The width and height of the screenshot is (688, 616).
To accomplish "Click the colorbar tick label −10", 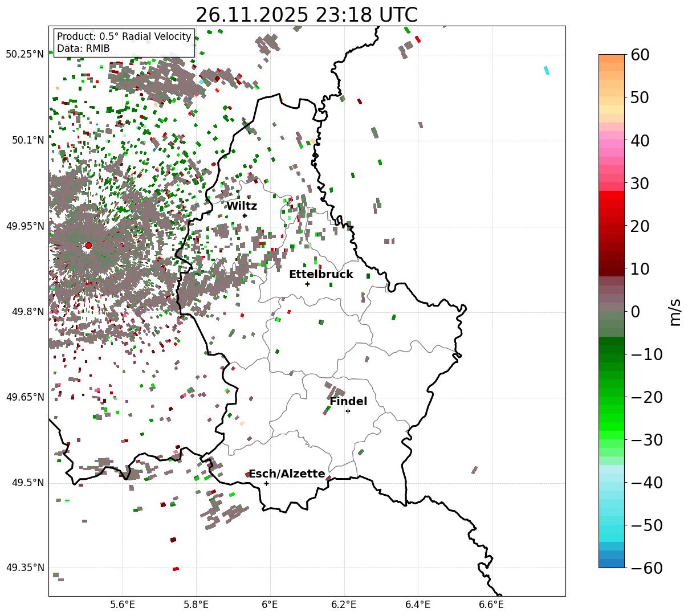I will (x=646, y=354).
